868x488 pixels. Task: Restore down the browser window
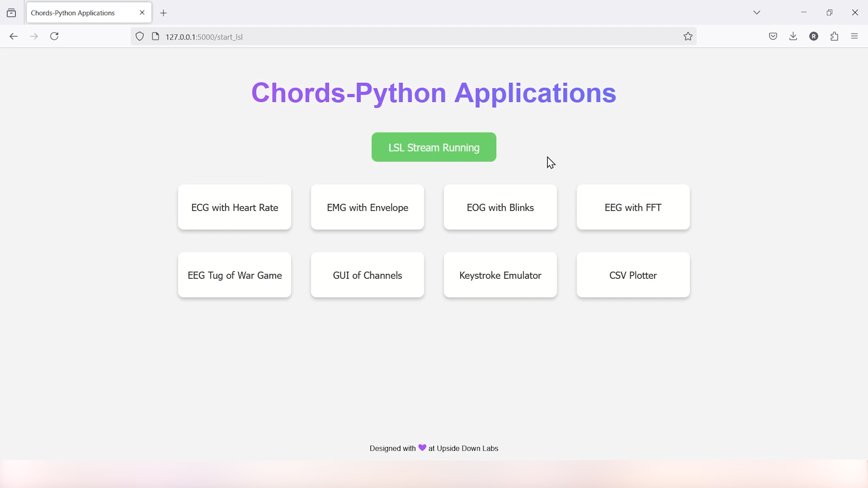[x=829, y=12]
